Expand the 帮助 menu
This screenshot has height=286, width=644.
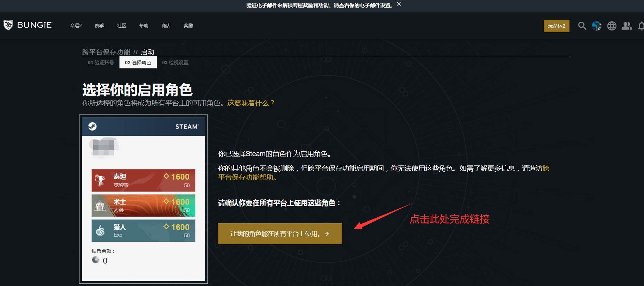pos(144,26)
